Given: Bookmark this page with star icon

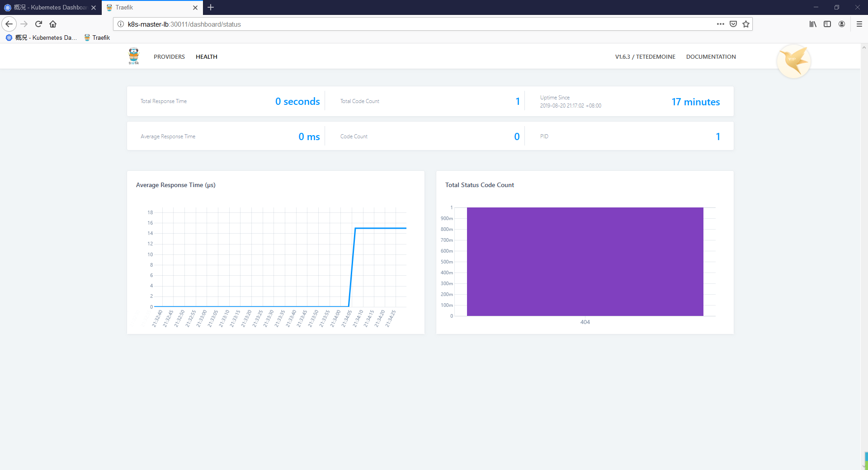Looking at the screenshot, I should (x=746, y=24).
